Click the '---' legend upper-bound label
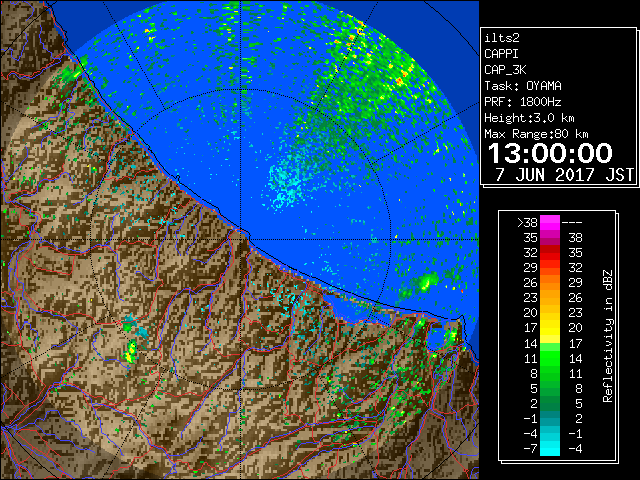 tap(572, 223)
